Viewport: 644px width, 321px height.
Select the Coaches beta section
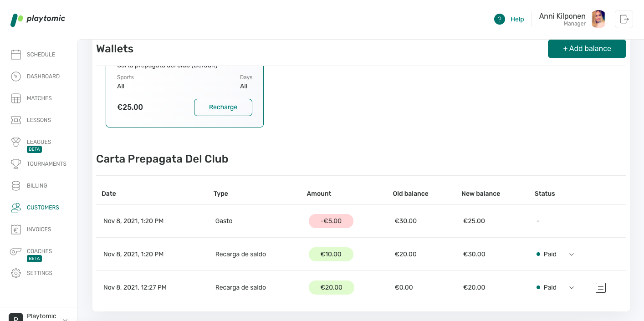[x=40, y=251]
